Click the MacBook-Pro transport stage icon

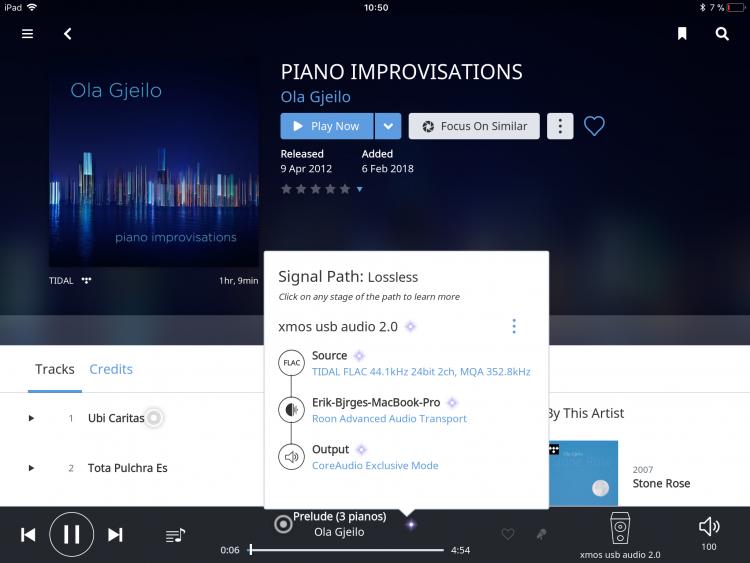(x=291, y=410)
